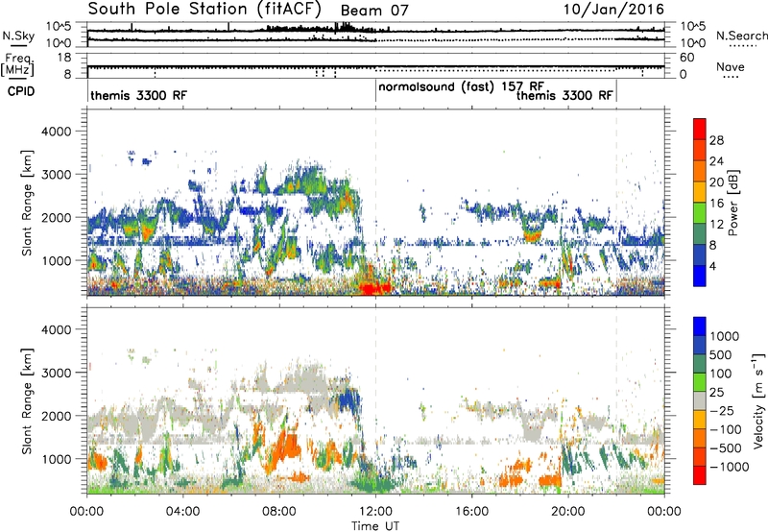This screenshot has height=532, width=768.
Task: Click the yellow-orange Power swatch between 16 and 20
Action: coord(700,192)
